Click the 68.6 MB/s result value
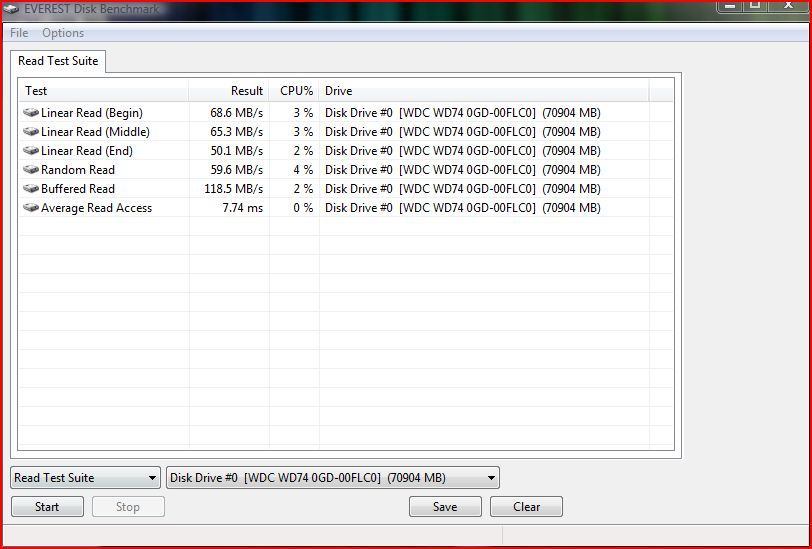Image resolution: width=812 pixels, height=549 pixels. pyautogui.click(x=237, y=112)
